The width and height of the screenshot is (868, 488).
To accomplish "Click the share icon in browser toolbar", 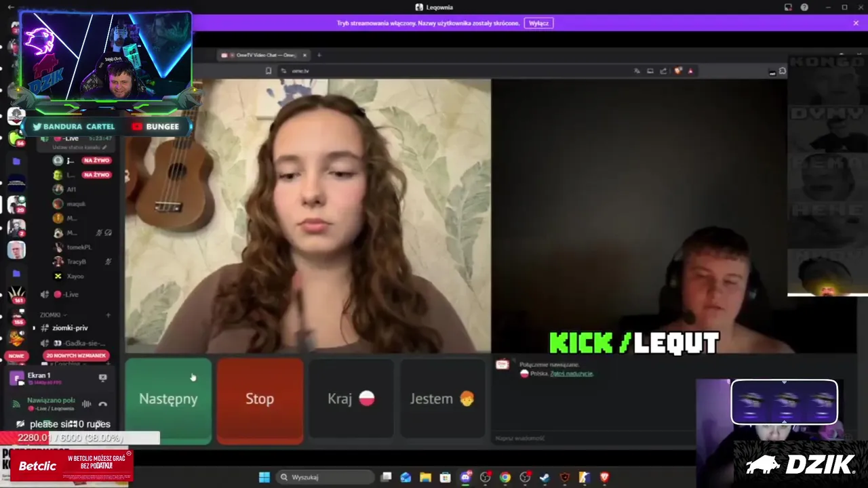I will pos(663,70).
